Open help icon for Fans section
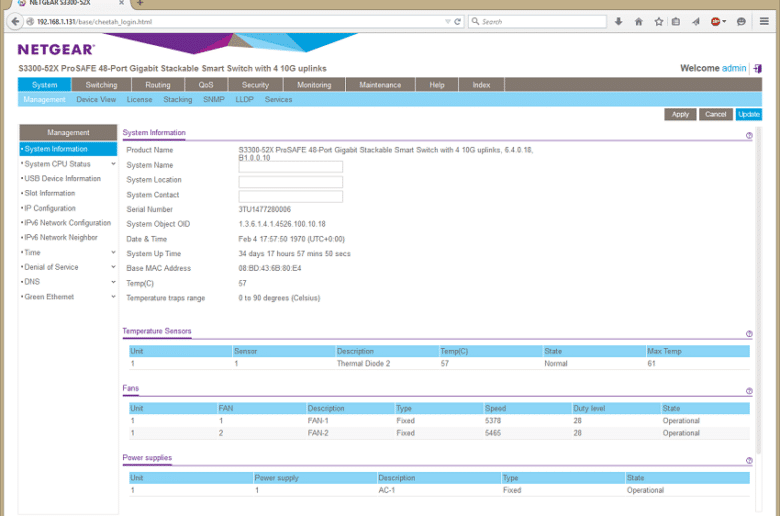 pos(749,391)
